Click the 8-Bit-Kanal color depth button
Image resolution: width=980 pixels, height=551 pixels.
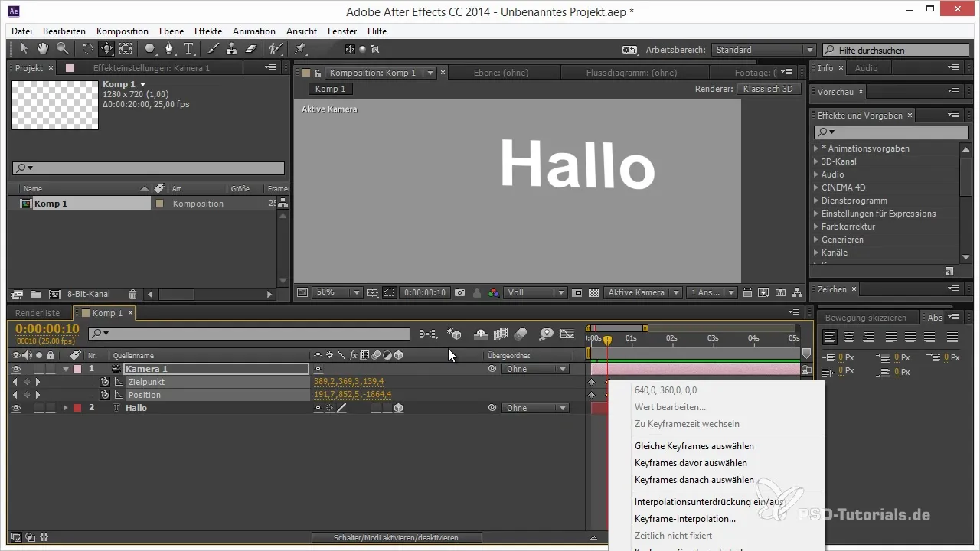[89, 294]
